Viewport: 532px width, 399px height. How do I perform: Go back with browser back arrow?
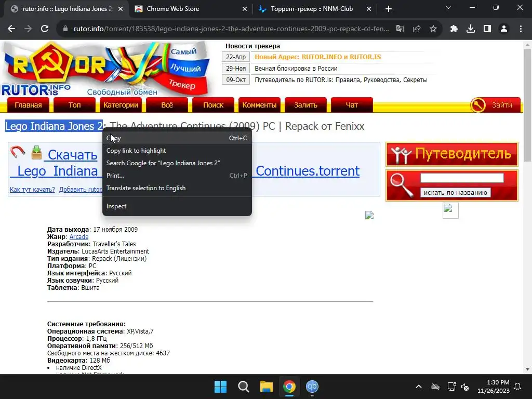pos(11,29)
